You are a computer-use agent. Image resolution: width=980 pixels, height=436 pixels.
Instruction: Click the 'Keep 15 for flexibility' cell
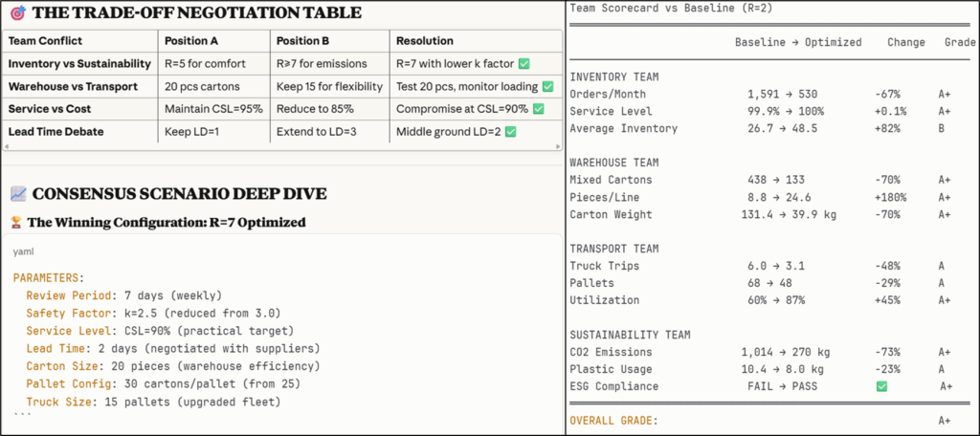(329, 87)
